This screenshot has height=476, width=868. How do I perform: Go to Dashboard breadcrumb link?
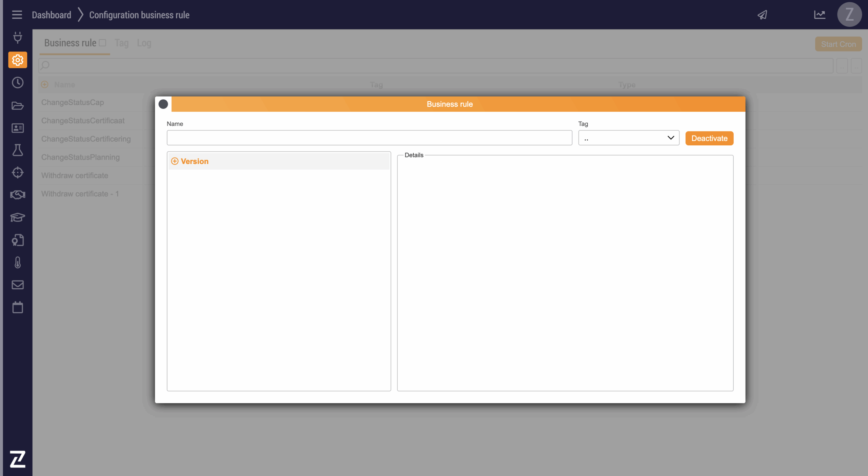coord(52,15)
